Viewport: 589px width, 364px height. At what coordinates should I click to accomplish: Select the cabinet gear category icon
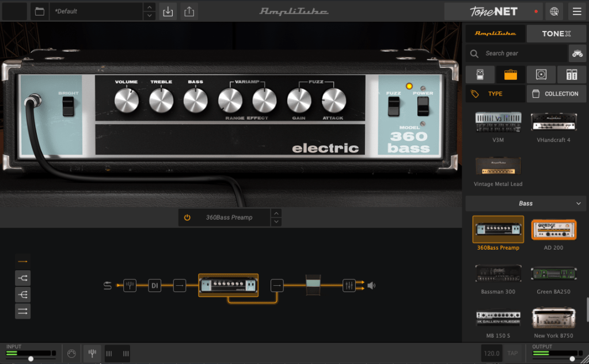541,74
